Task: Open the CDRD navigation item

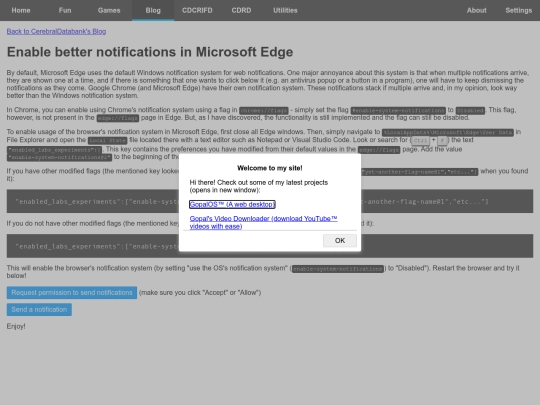Action: (x=241, y=10)
